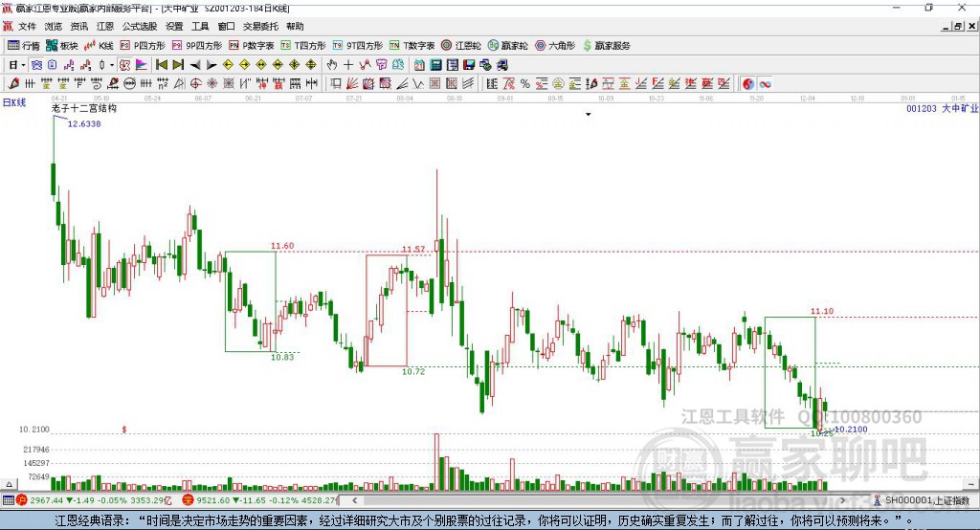The height and width of the screenshot is (530, 980).
Task: Click the red floppy disk save icon
Action: click(x=469, y=65)
